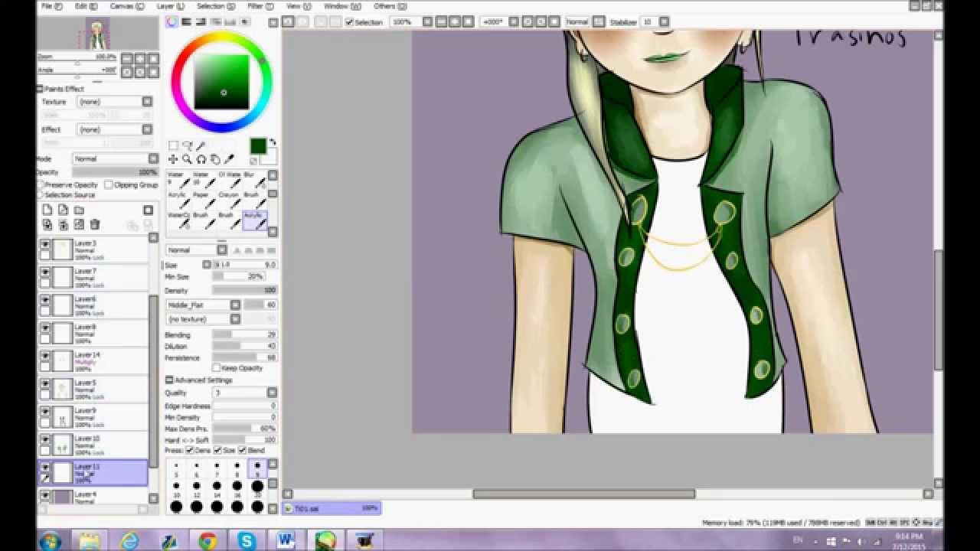The height and width of the screenshot is (551, 980).
Task: Collapse the Paints Effect section
Action: [40, 89]
